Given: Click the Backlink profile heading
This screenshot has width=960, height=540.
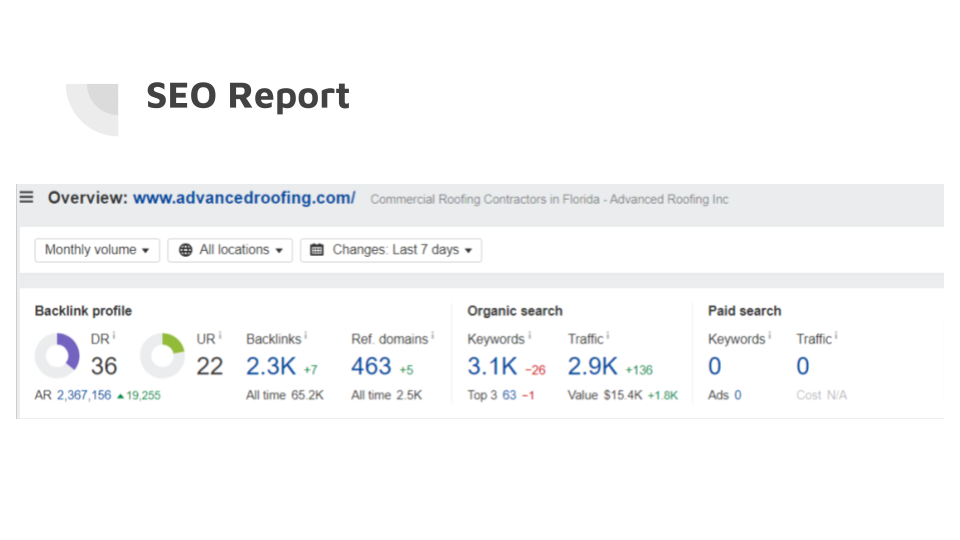Looking at the screenshot, I should tap(83, 310).
